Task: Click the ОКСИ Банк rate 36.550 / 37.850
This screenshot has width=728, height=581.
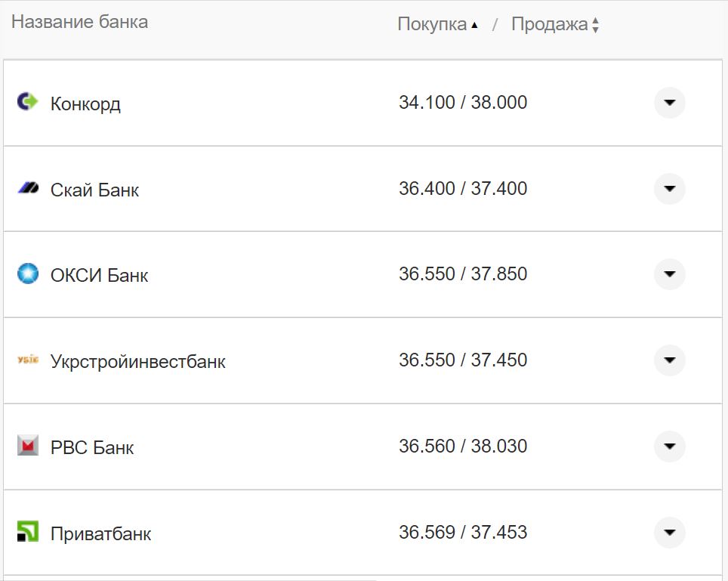Action: 462,274
